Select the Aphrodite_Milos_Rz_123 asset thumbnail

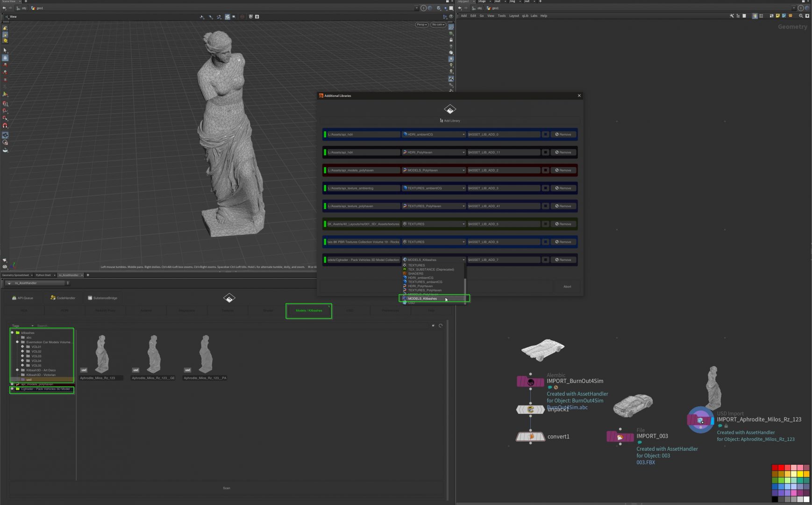(x=101, y=354)
